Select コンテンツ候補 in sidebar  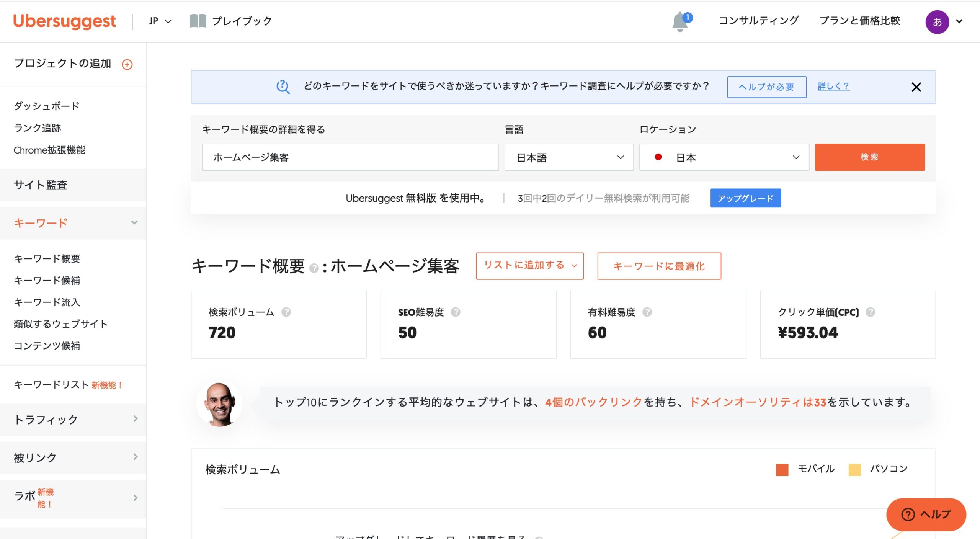47,346
